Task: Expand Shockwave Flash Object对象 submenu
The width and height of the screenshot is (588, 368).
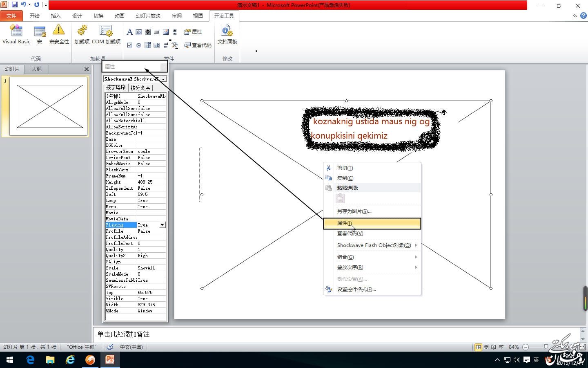Action: point(416,245)
